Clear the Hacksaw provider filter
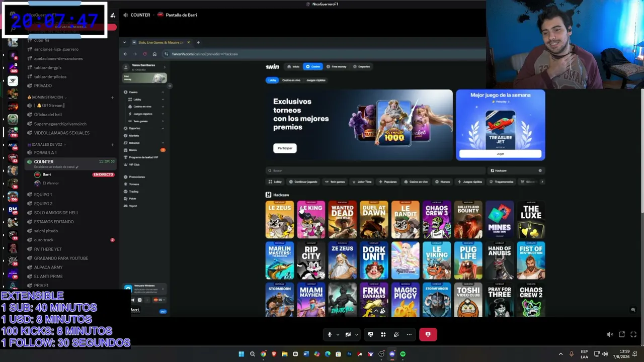The image size is (644, 362). click(x=540, y=171)
